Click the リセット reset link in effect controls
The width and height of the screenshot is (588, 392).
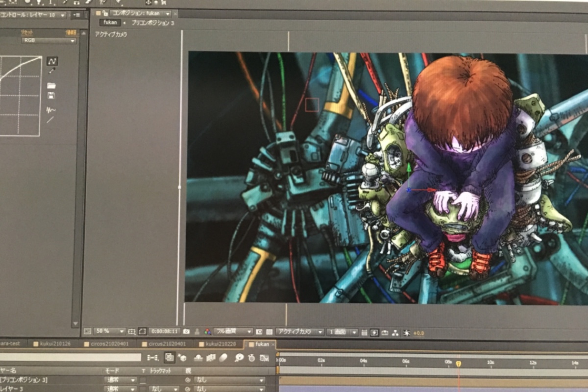pyautogui.click(x=26, y=32)
